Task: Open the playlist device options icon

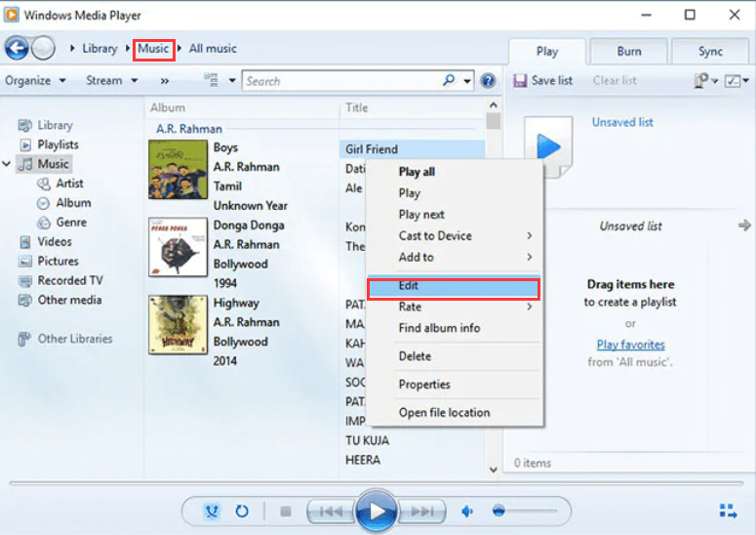Action: (701, 81)
